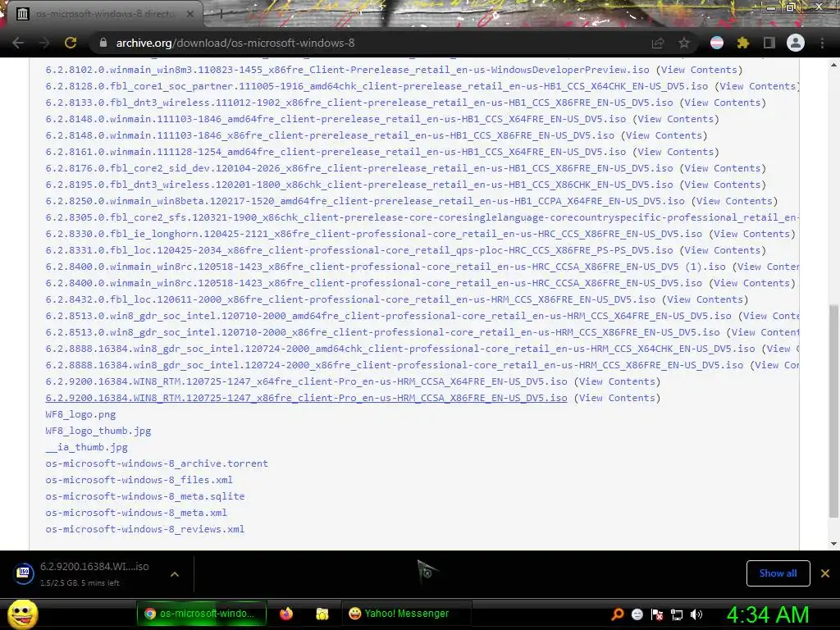840x630 pixels.
Task: Download 6.2.8148.0 winmain x86fre iso
Action: click(x=330, y=135)
